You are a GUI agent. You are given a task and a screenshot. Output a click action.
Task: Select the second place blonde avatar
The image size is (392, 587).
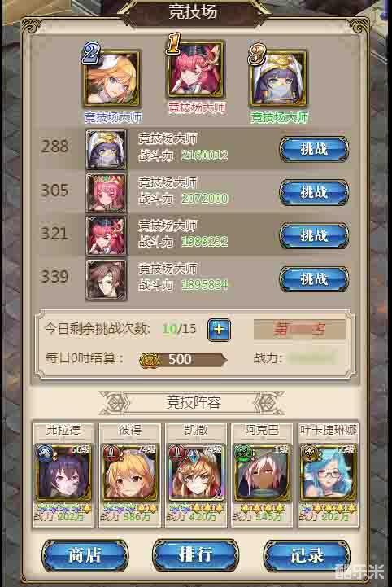point(112,79)
